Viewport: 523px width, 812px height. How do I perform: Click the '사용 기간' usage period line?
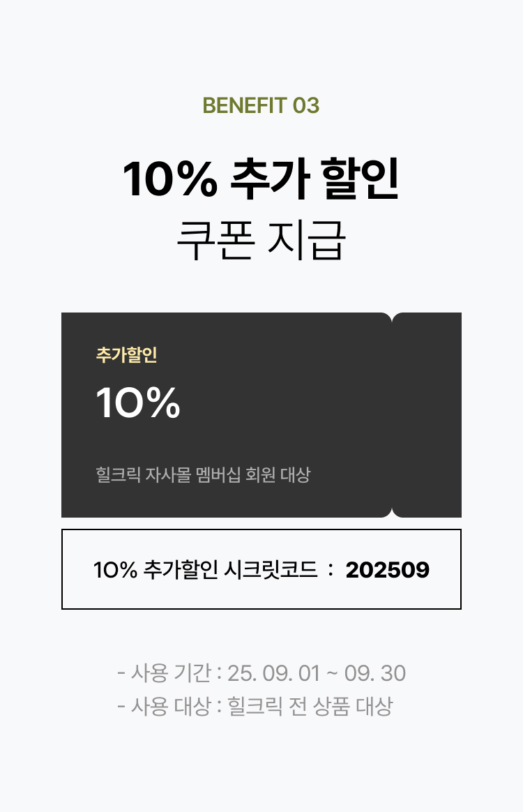tap(261, 672)
